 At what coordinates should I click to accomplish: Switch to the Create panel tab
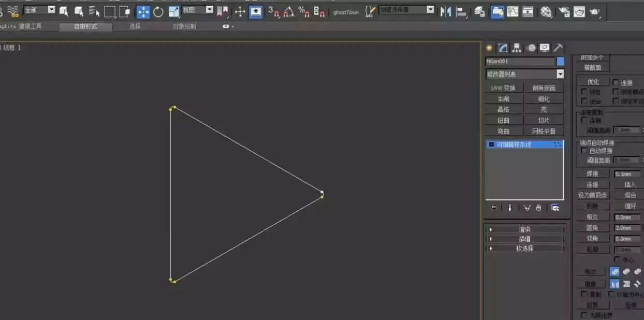pyautogui.click(x=489, y=48)
